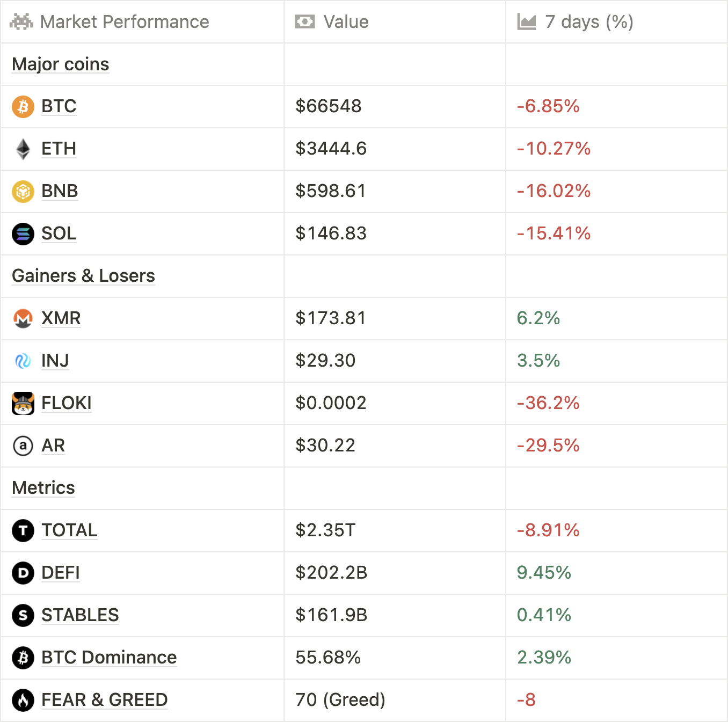The image size is (728, 722).
Task: Click the Gainers & Losers heading
Action: click(83, 276)
